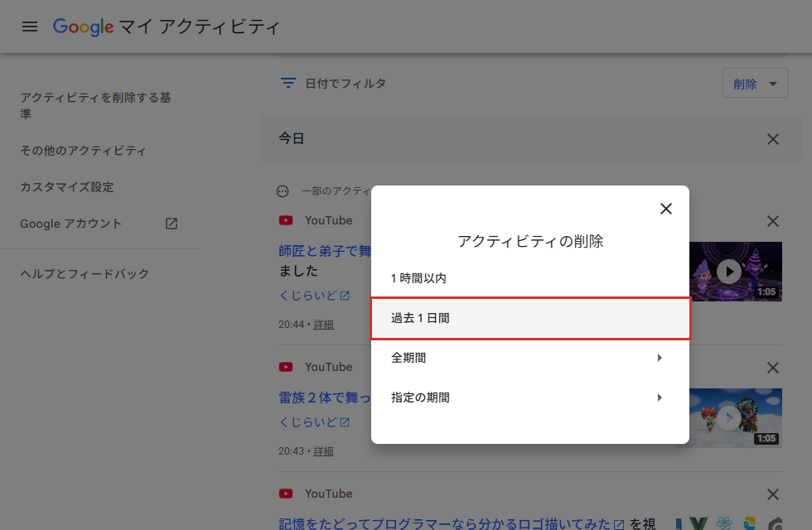Image resolution: width=812 pixels, height=530 pixels.
Task: Remove the 記憶をたどって YouTube activity entry
Action: click(772, 495)
